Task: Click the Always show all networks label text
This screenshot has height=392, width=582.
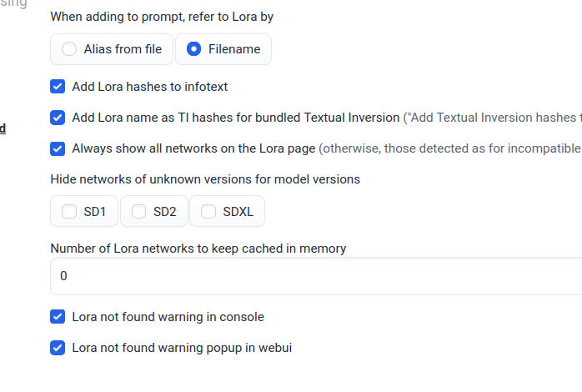Action: click(193, 149)
